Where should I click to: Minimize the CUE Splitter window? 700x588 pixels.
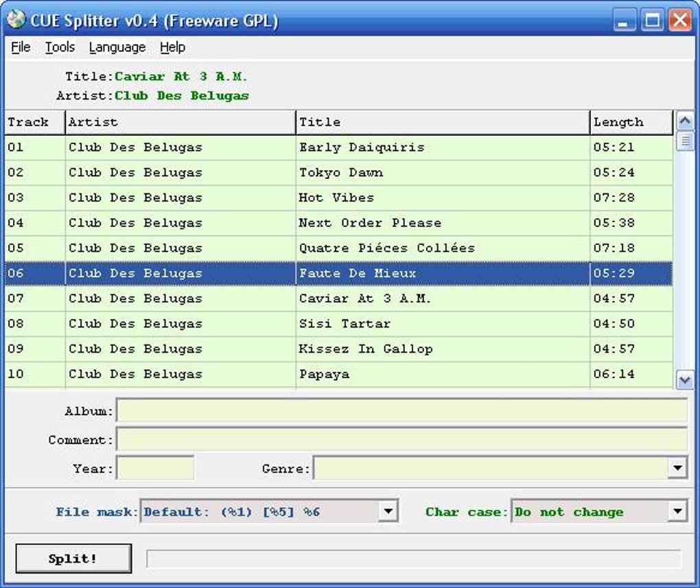click(x=624, y=21)
